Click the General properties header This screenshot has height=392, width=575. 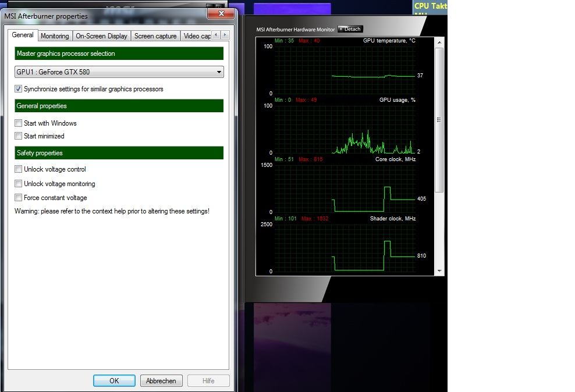tap(119, 106)
